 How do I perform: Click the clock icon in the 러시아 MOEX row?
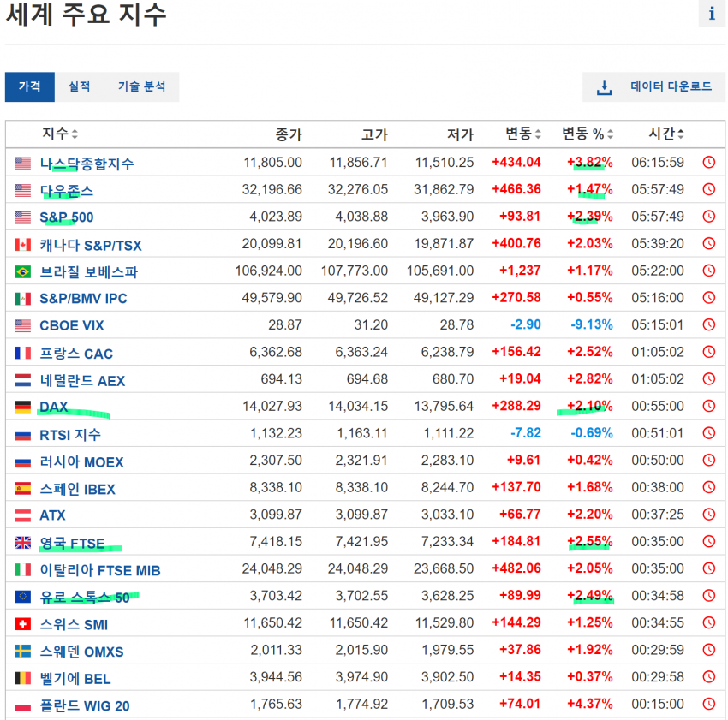tap(709, 460)
